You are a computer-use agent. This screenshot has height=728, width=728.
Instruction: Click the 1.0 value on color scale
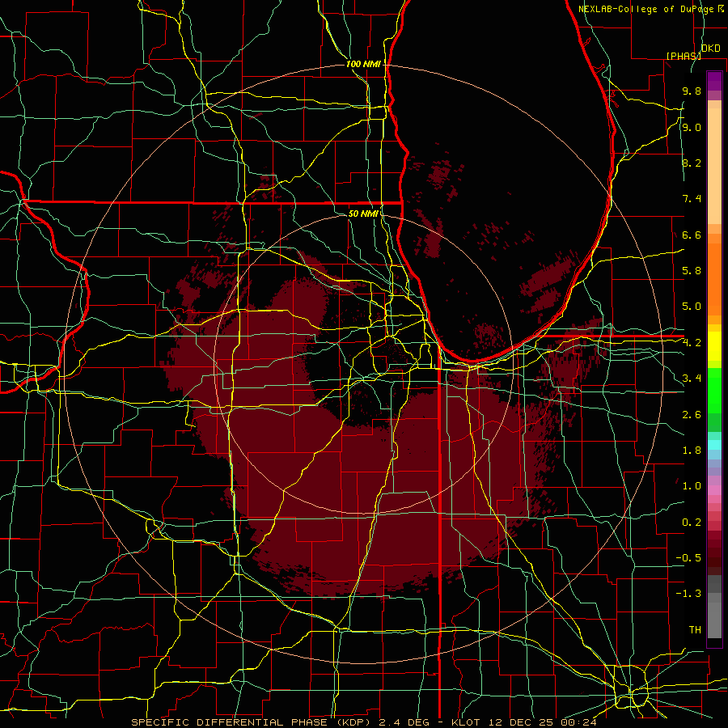point(692,486)
